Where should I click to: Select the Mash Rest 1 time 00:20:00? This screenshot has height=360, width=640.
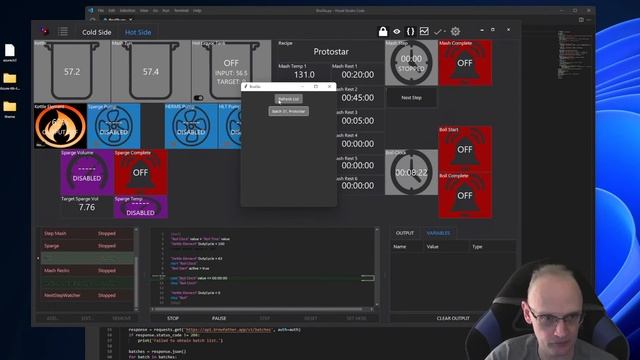point(358,75)
